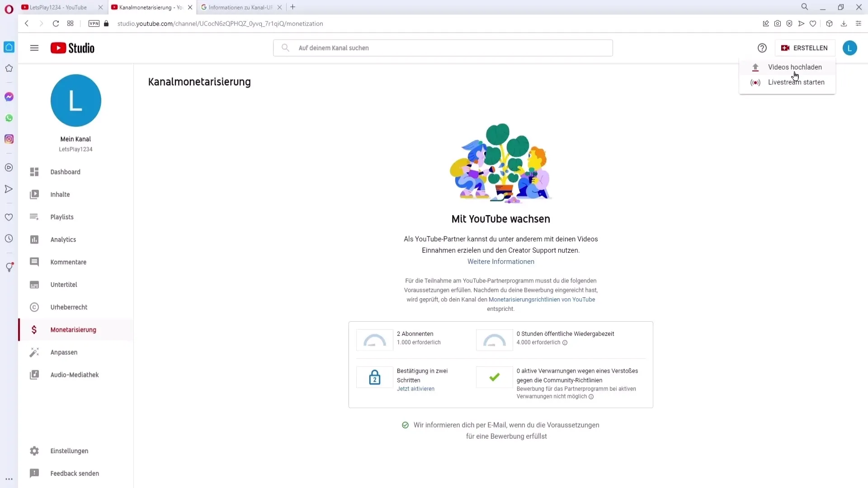Image resolution: width=868 pixels, height=488 pixels.
Task: Open Opera sidebar Messenger icon
Action: (9, 97)
